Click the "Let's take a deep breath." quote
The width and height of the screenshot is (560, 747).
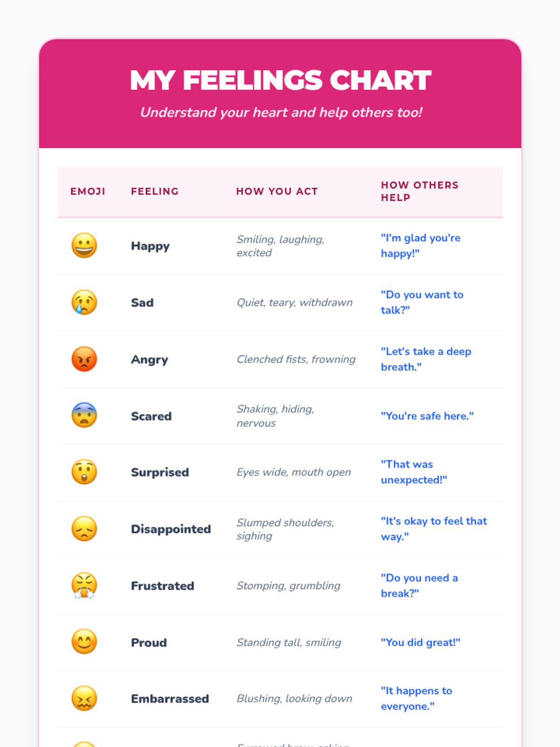coord(426,359)
